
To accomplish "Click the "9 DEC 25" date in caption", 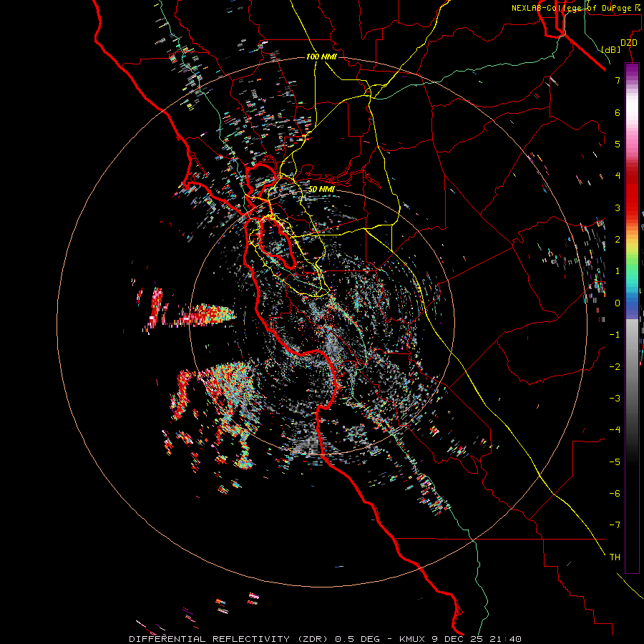I will coord(457,639).
